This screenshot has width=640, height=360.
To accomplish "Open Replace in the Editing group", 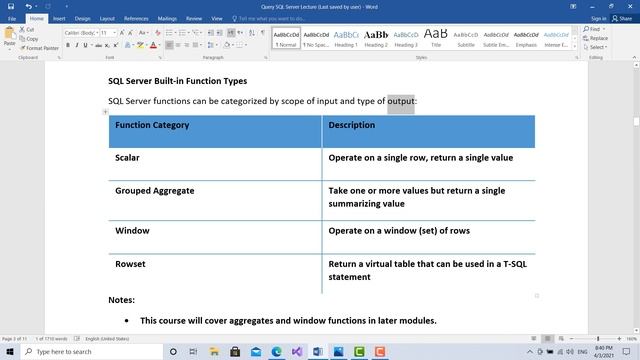I will 596,38.
